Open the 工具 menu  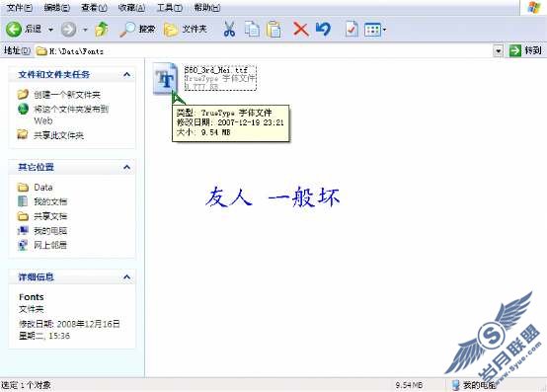[x=170, y=7]
